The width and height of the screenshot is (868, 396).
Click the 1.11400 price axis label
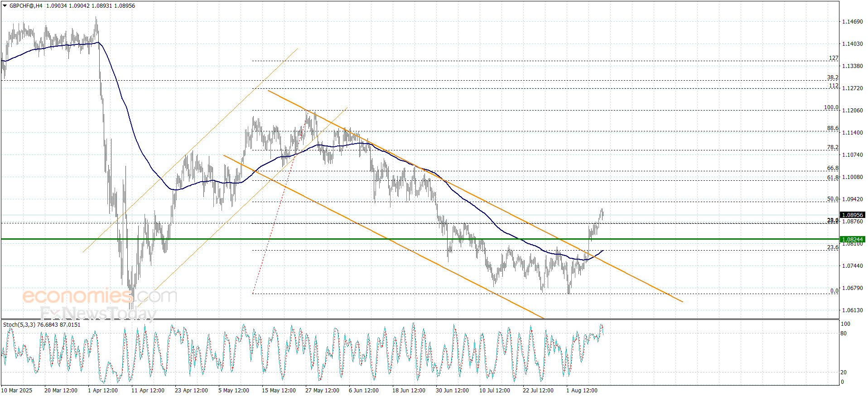[852, 133]
